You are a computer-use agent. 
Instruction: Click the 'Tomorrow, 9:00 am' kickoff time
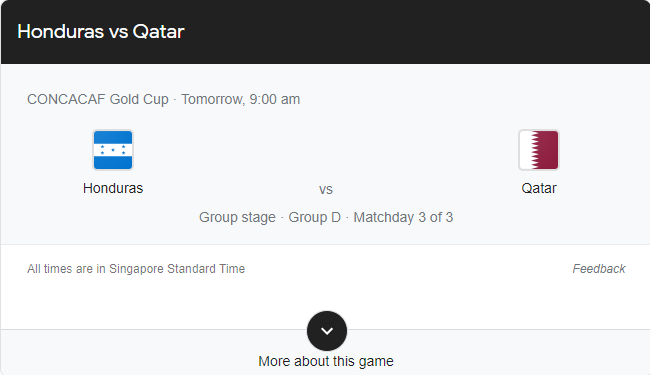[x=240, y=99]
